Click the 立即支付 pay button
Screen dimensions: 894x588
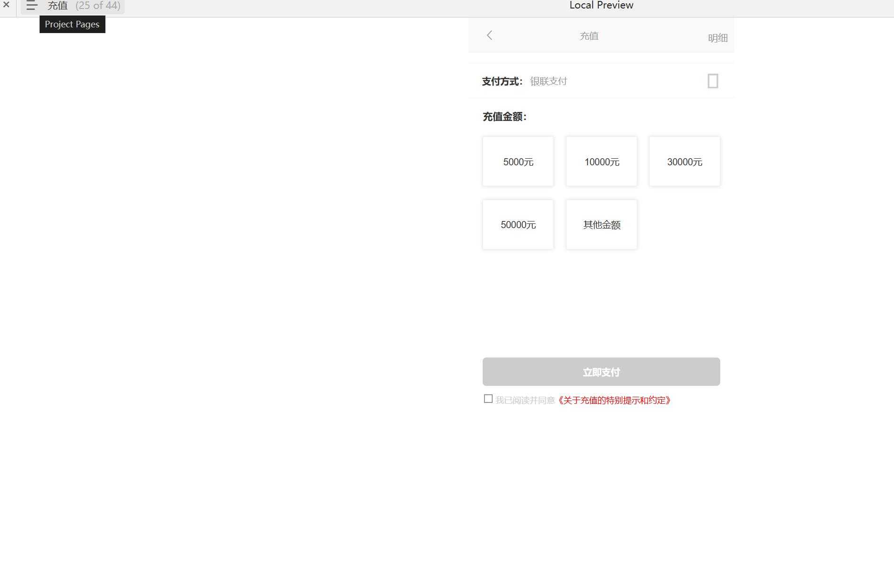601,372
